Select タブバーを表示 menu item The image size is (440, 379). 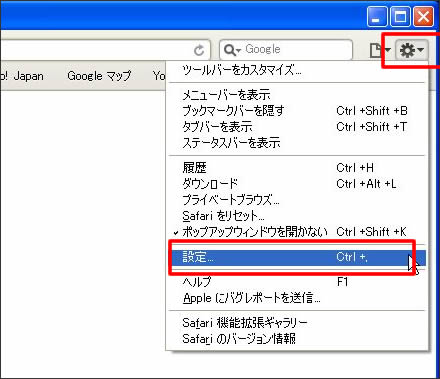(x=297, y=127)
